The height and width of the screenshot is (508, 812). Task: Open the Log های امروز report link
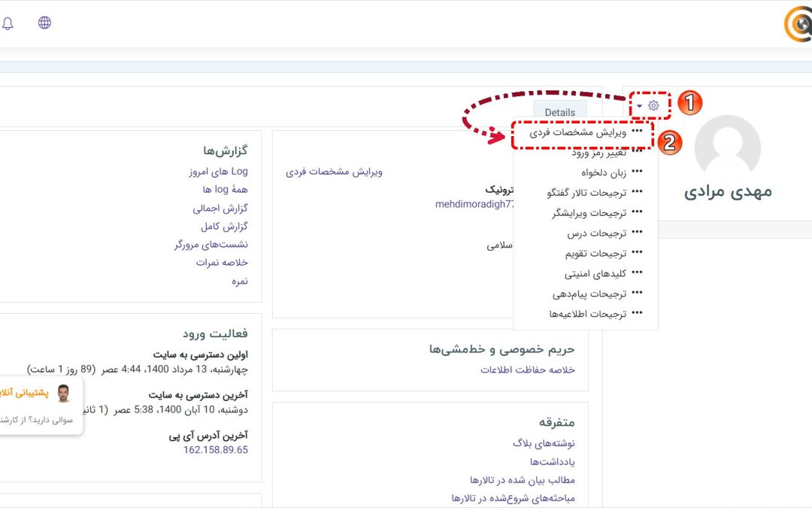coord(218,172)
